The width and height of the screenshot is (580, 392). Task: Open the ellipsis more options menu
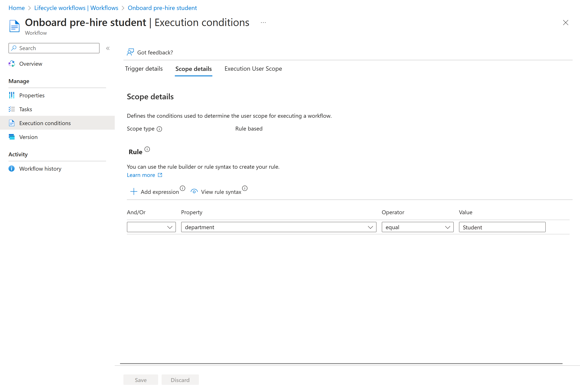click(263, 23)
